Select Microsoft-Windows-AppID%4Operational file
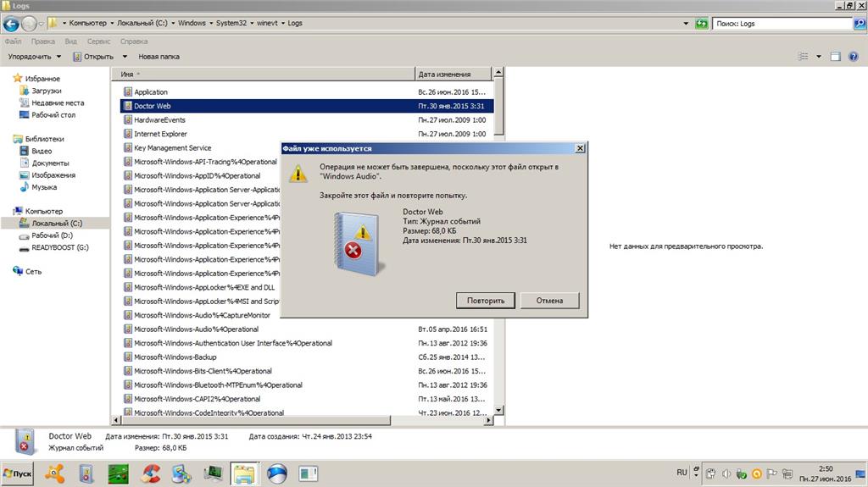 197,176
